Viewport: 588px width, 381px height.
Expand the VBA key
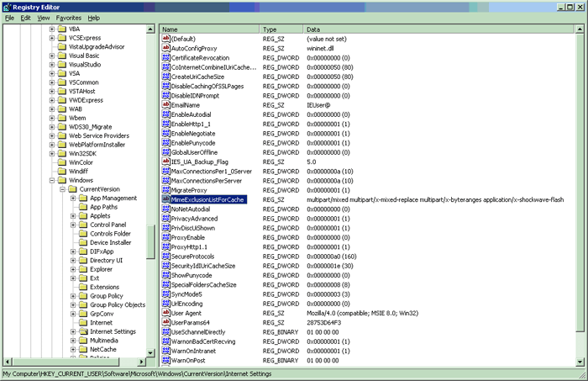click(x=52, y=29)
